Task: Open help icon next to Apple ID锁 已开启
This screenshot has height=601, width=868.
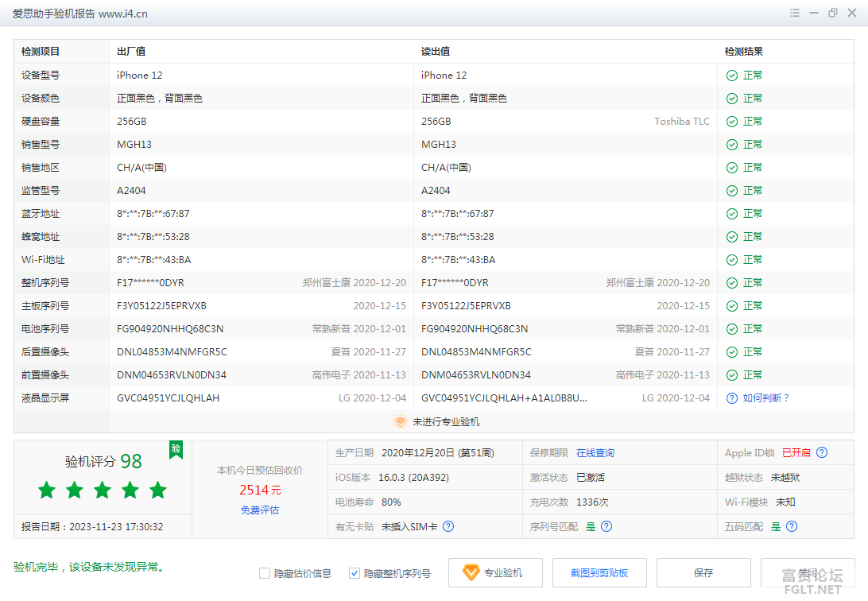Action: [x=822, y=452]
